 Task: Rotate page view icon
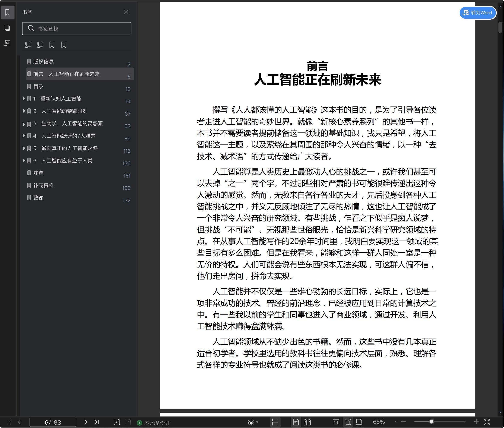[359, 422]
